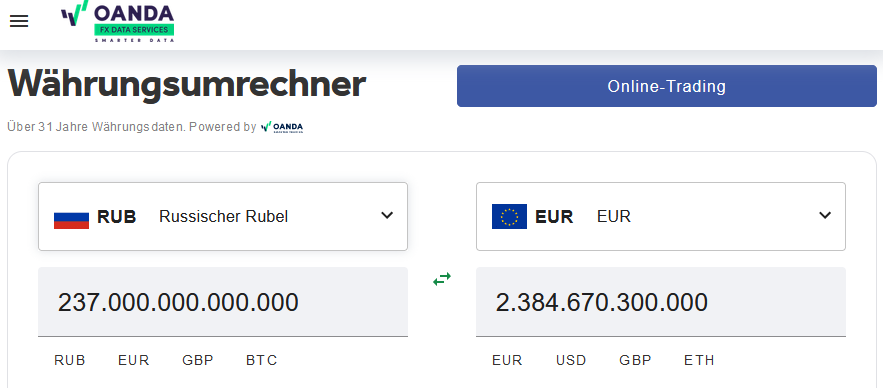The height and width of the screenshot is (388, 883).
Task: Expand the RUB currency dropdown chevron
Action: tap(387, 215)
